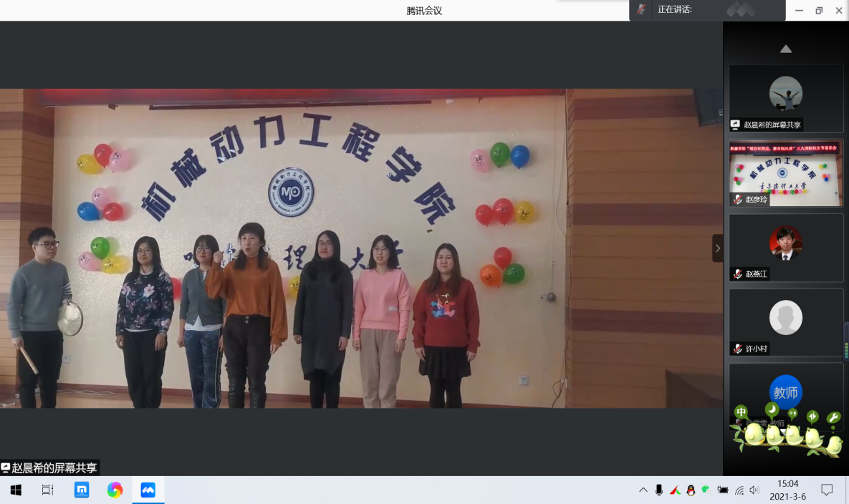The height and width of the screenshot is (504, 849).
Task: Launch Maxthon browser from the taskbar
Action: click(x=82, y=490)
